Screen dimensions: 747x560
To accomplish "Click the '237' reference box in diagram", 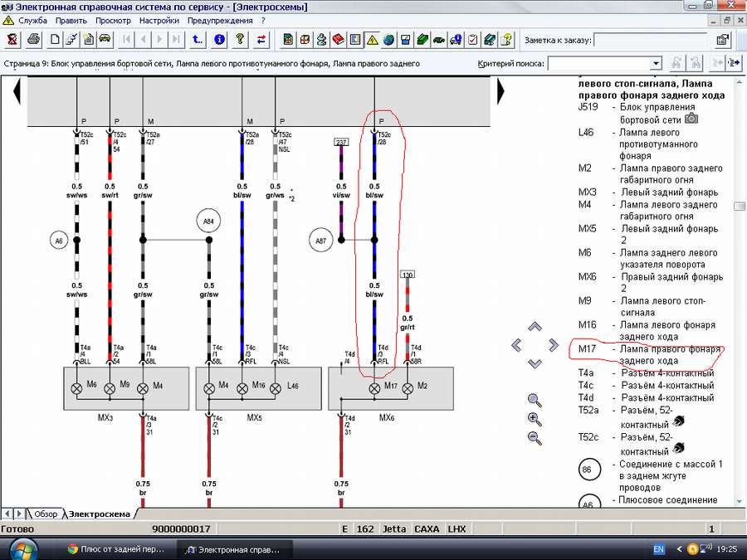I will click(341, 142).
